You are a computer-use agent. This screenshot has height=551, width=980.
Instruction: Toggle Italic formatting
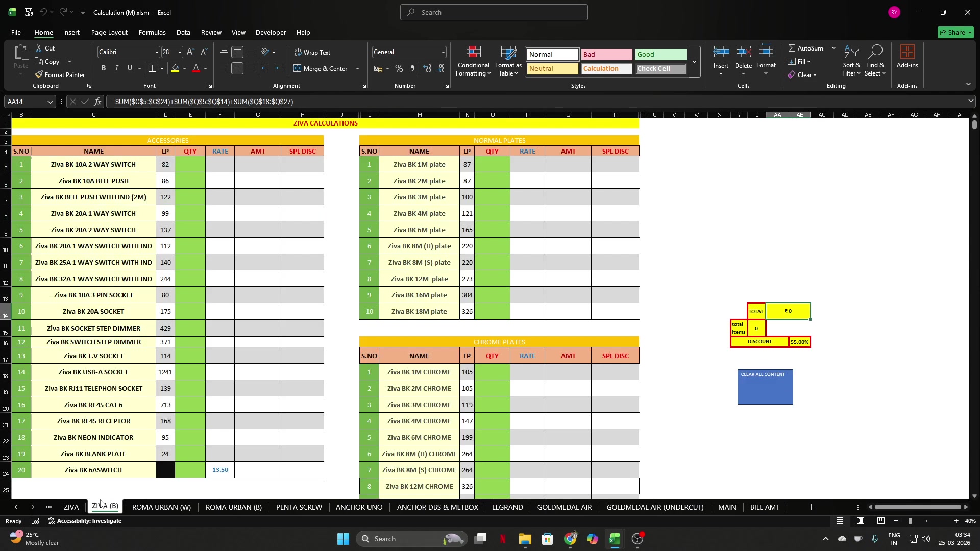pos(117,68)
